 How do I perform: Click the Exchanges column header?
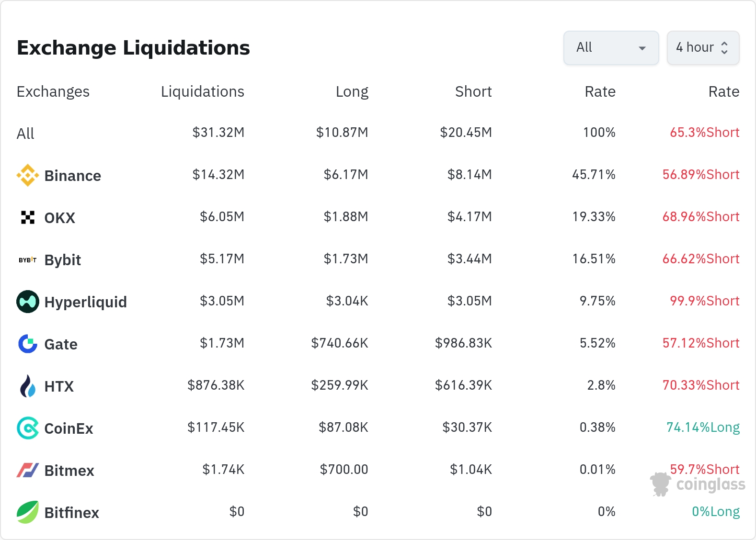click(53, 91)
